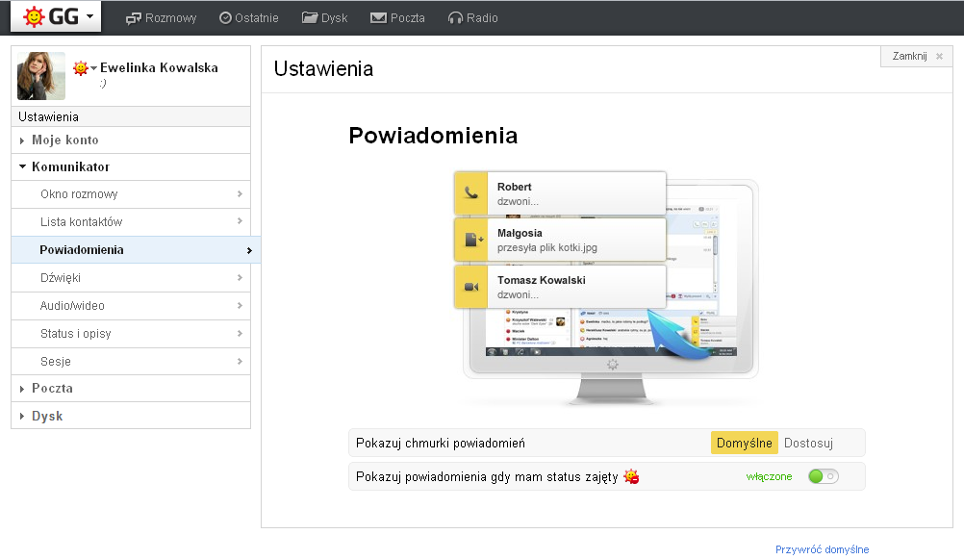This screenshot has height=560, width=964.
Task: Expand the Dysk section in sidebar
Action: pos(131,417)
